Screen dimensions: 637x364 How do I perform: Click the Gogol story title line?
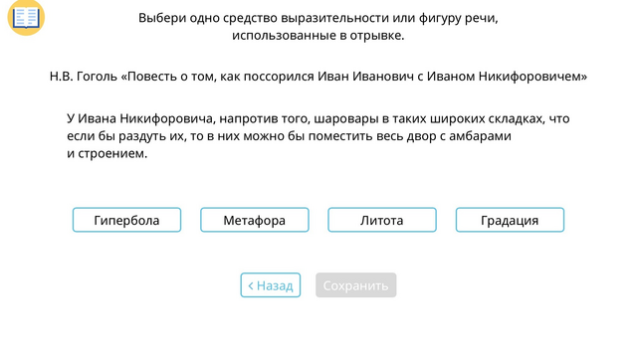click(x=318, y=77)
